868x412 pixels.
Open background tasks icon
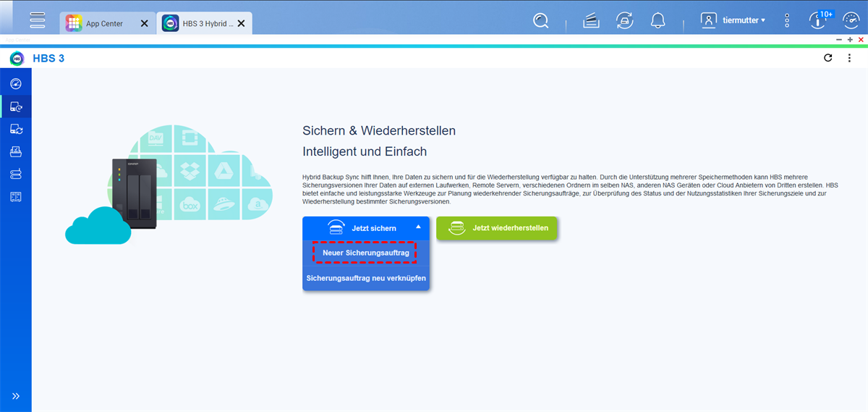coord(592,21)
